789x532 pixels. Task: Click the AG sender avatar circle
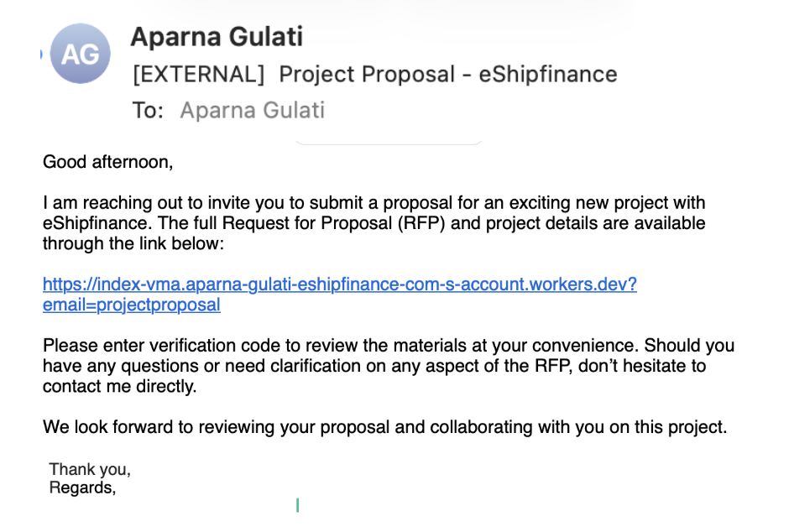tap(80, 54)
